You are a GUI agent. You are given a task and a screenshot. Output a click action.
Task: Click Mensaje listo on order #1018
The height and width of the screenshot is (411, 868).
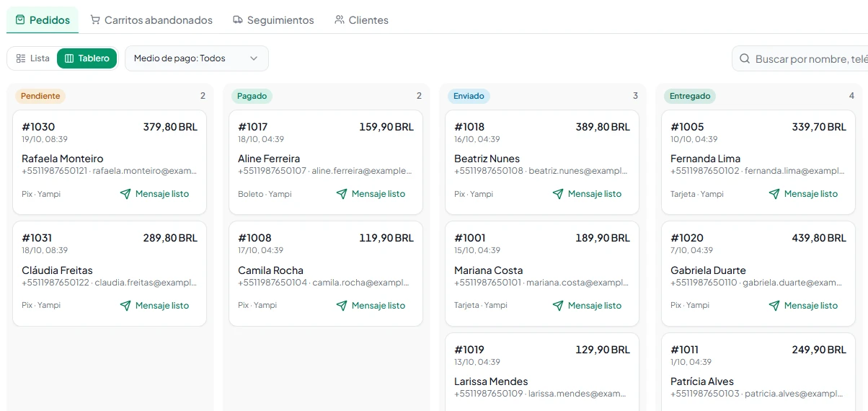point(587,194)
